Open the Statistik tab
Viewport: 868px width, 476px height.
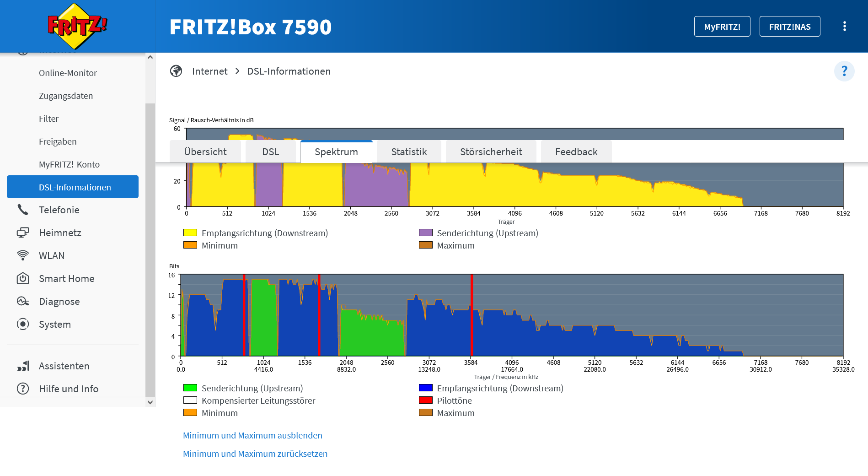coord(409,151)
